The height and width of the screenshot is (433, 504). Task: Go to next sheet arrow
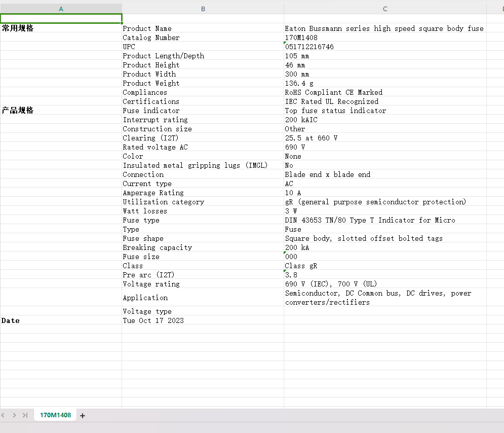pyautogui.click(x=14, y=415)
